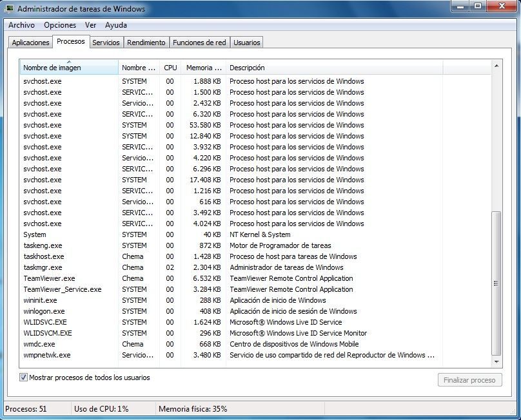The image size is (521, 420).
Task: Select the svchost.exe using 616 KB
Action: 231,202
